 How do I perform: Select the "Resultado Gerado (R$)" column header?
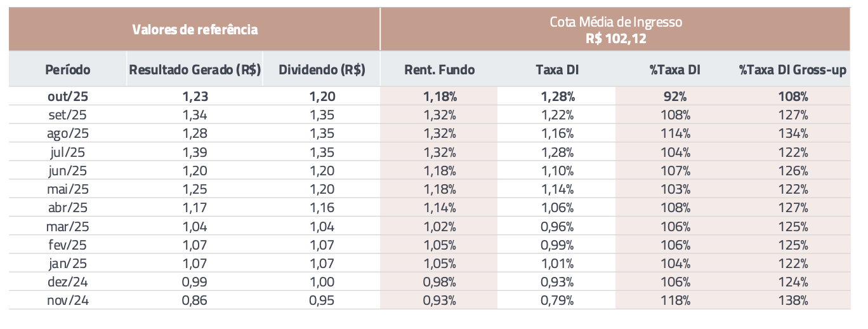coord(195,70)
